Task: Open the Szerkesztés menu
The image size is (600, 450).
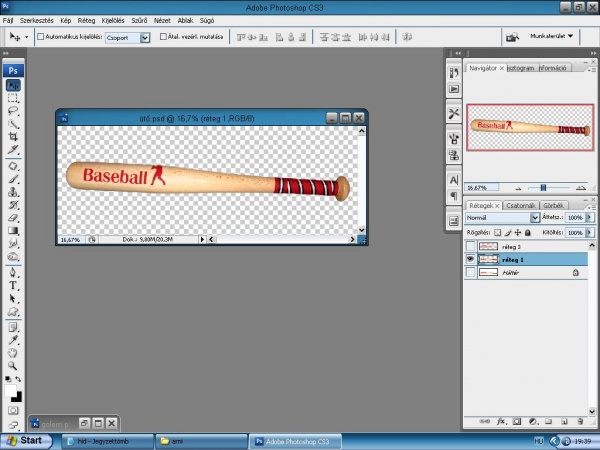Action: (x=37, y=21)
